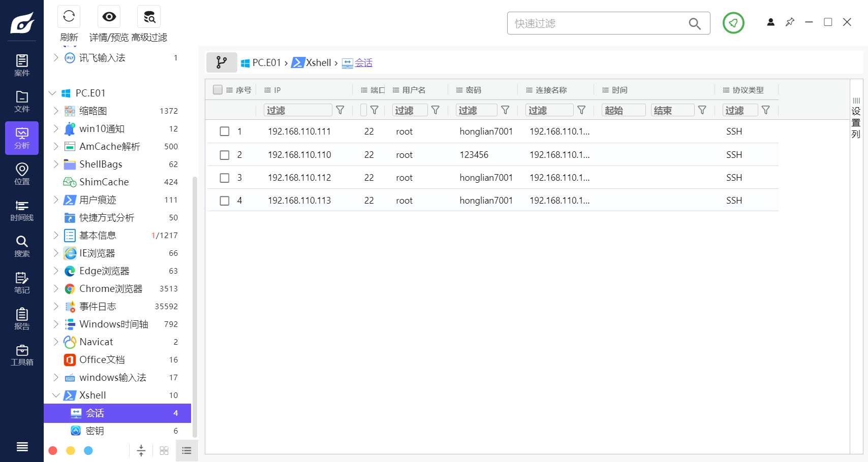Expand the win10通知 tree node

point(56,128)
